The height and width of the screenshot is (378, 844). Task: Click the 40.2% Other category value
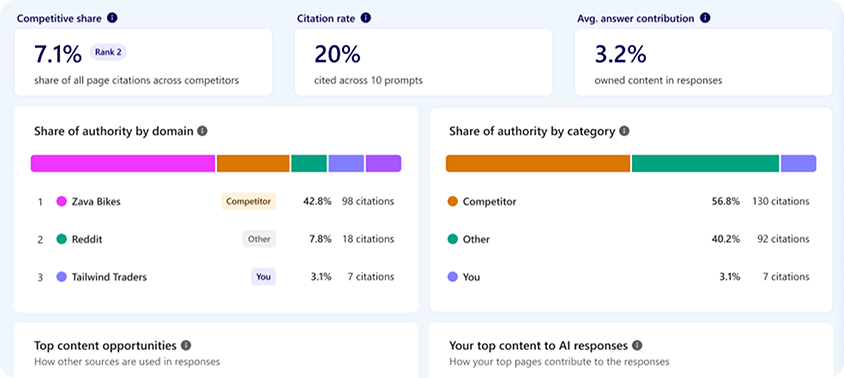pos(726,239)
